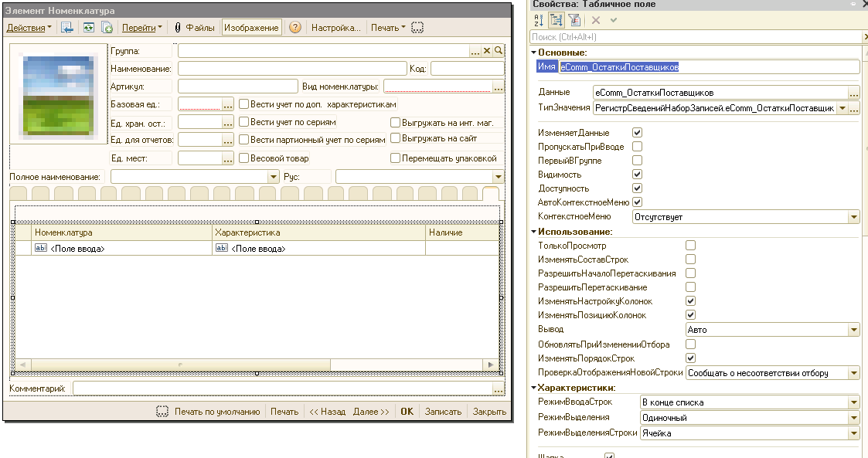Screen dimensions: 868x458
Task: Click the dotted frame icon after Печать menu
Action: click(417, 28)
